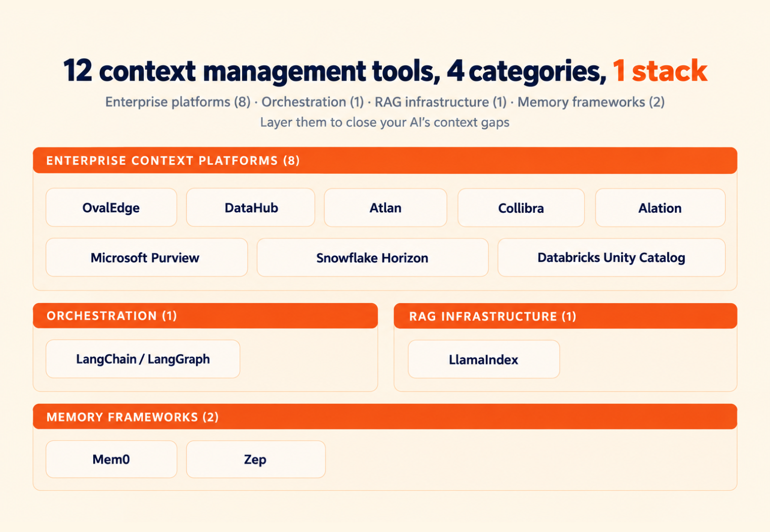Select the Orchestration (1) header bar
770x532 pixels.
click(x=205, y=316)
